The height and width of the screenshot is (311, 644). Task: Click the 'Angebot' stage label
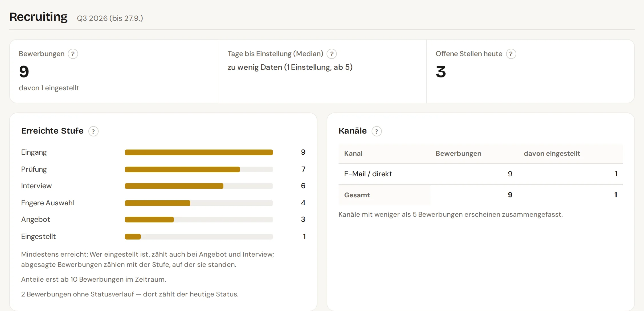[x=36, y=220]
